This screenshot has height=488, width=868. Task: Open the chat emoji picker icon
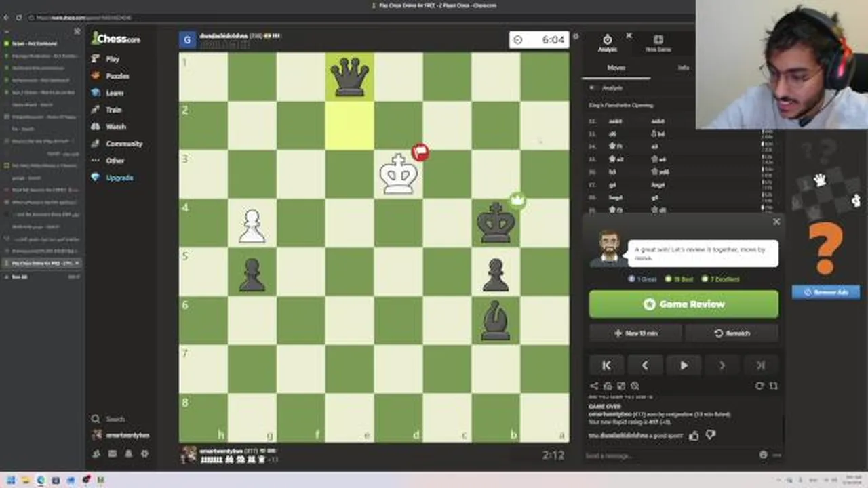[764, 455]
